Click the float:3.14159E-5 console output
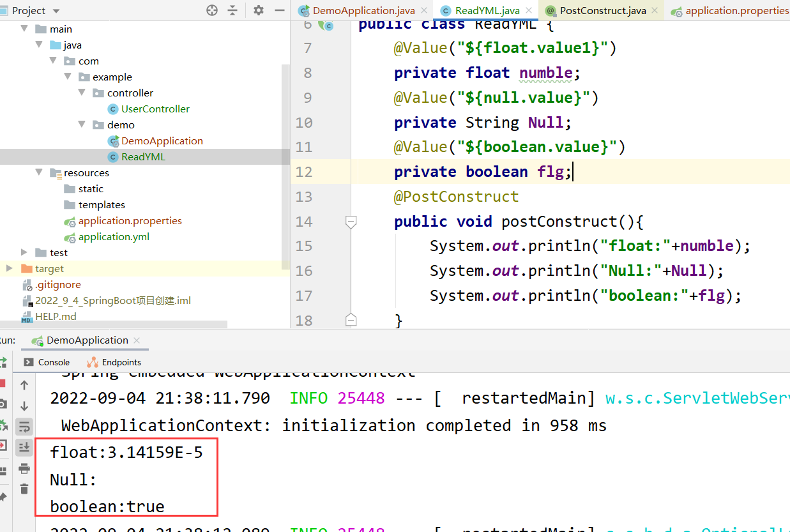 pos(126,452)
